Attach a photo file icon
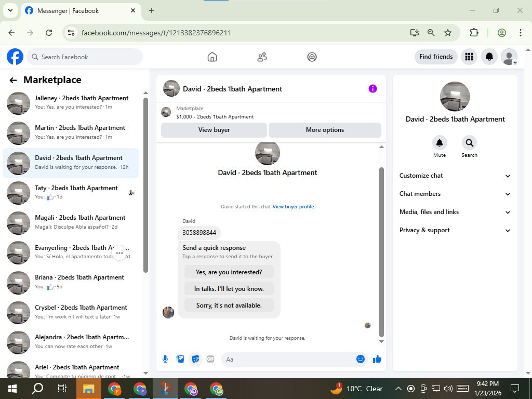This screenshot has width=532, height=399. click(180, 359)
